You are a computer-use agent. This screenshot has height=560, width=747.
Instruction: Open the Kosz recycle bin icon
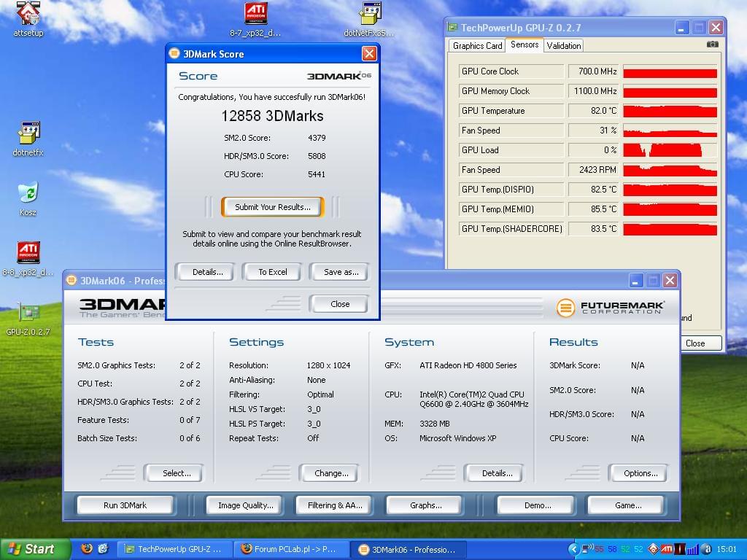point(28,193)
